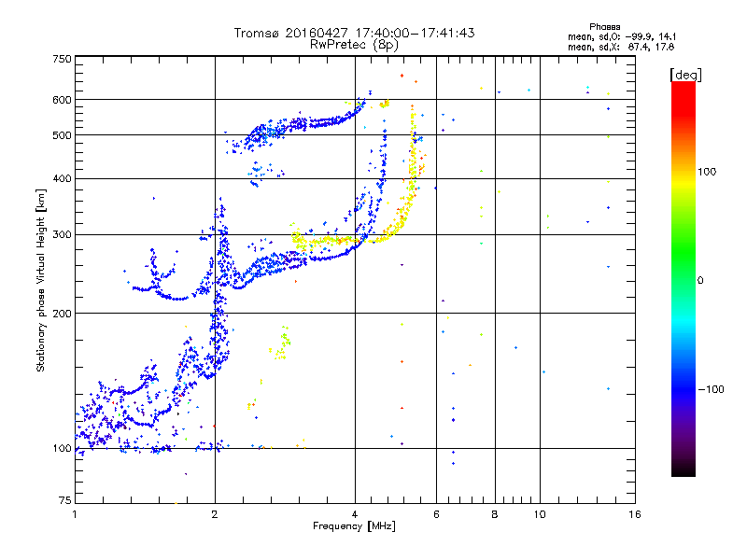Click the x-axis tick label "4"

point(355,514)
